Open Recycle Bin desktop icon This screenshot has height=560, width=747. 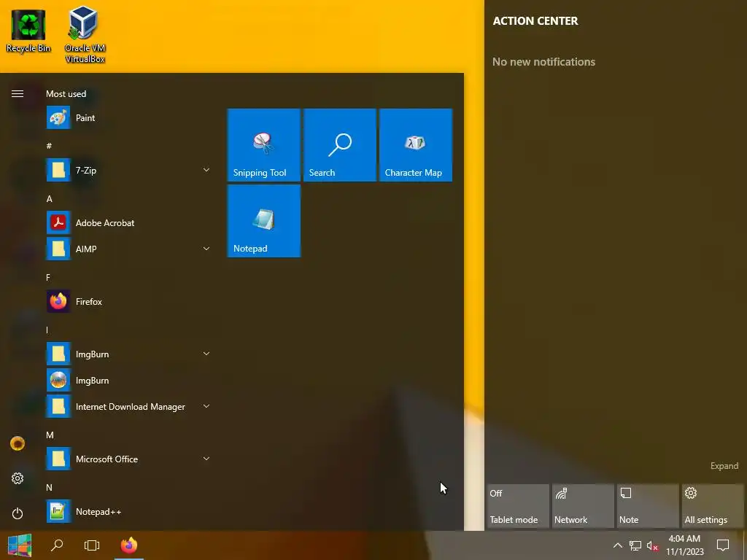28,31
